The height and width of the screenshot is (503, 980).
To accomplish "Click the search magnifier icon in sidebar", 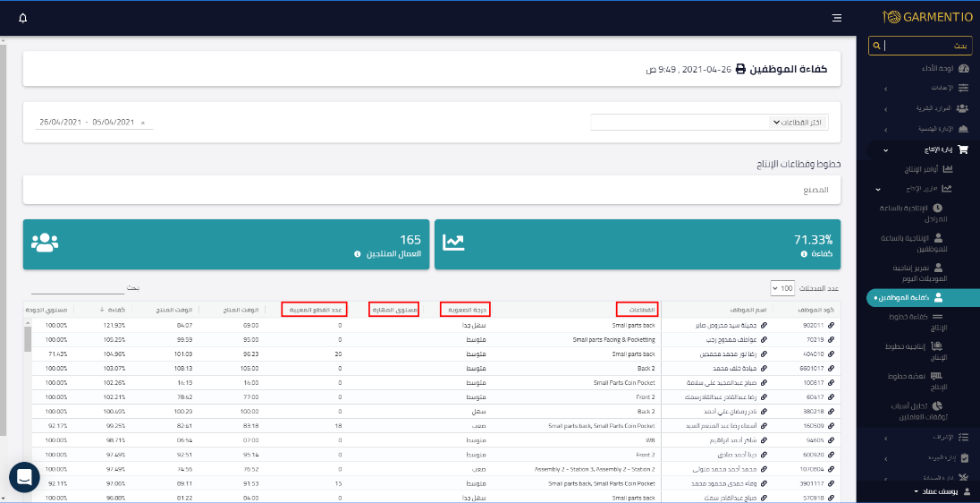I will pyautogui.click(x=877, y=46).
